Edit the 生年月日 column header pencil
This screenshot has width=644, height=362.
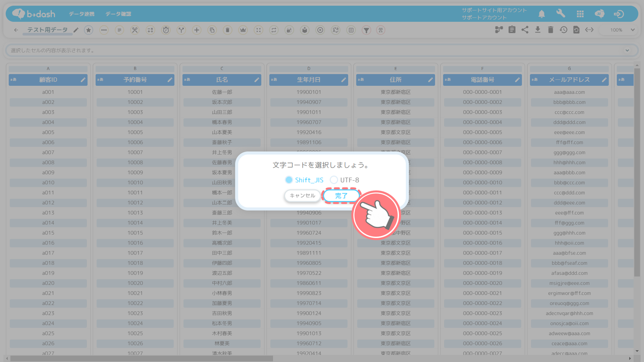343,80
